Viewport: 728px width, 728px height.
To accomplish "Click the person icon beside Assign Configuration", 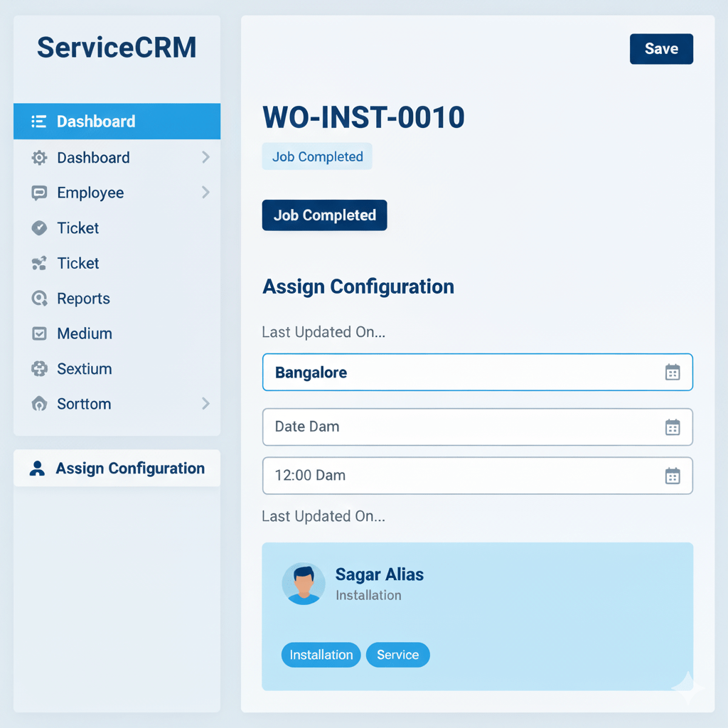I will point(37,469).
